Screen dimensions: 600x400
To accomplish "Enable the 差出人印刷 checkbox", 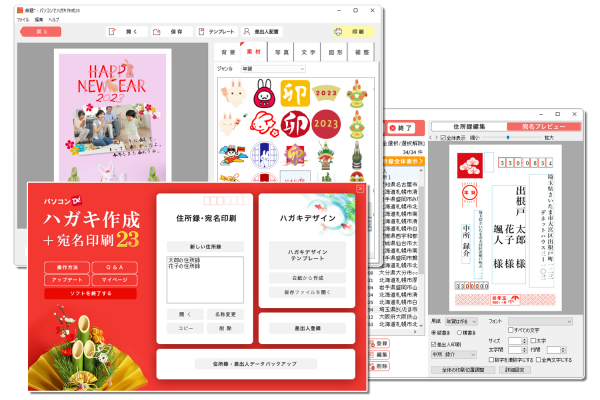I will [x=433, y=343].
